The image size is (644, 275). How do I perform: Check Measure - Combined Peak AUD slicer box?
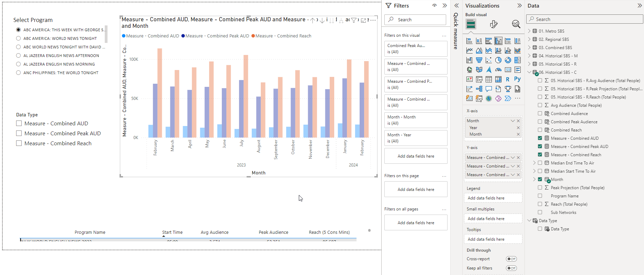coord(19,133)
